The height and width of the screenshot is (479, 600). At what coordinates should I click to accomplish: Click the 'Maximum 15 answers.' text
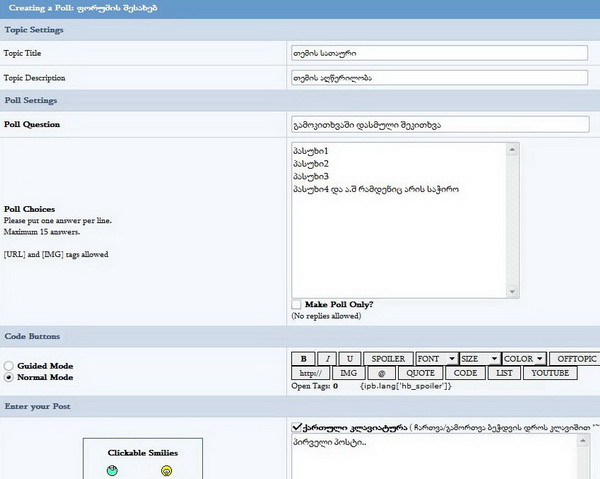coord(42,232)
